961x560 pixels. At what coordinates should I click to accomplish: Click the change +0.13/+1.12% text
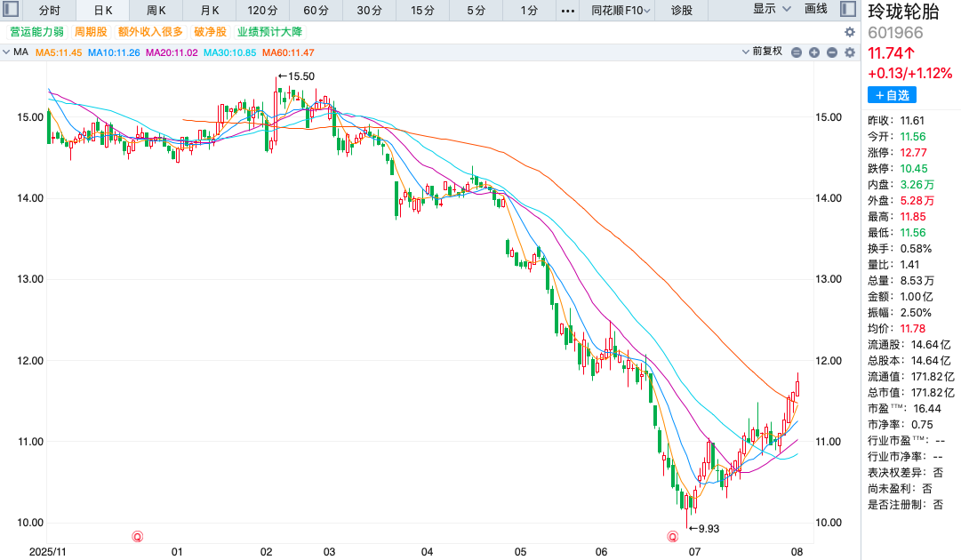pos(910,74)
